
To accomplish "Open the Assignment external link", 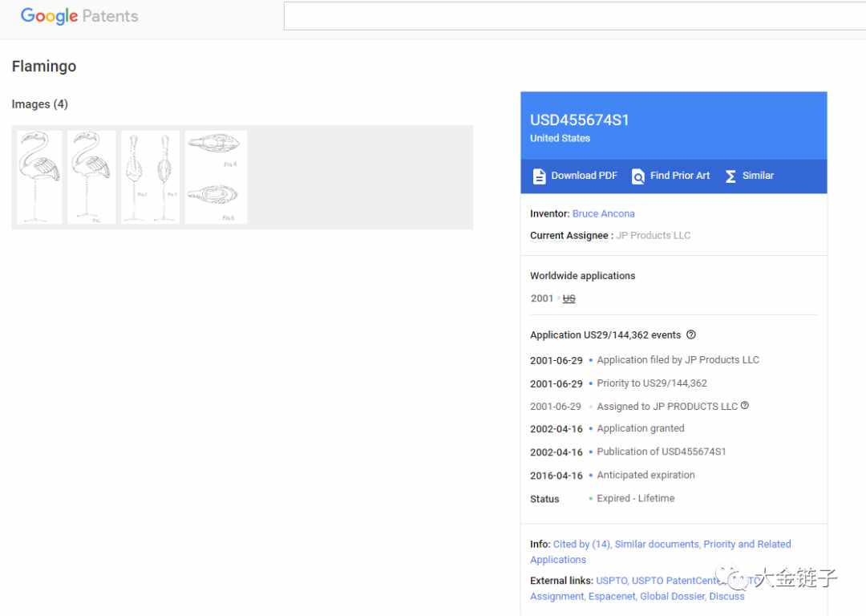I will pos(556,597).
